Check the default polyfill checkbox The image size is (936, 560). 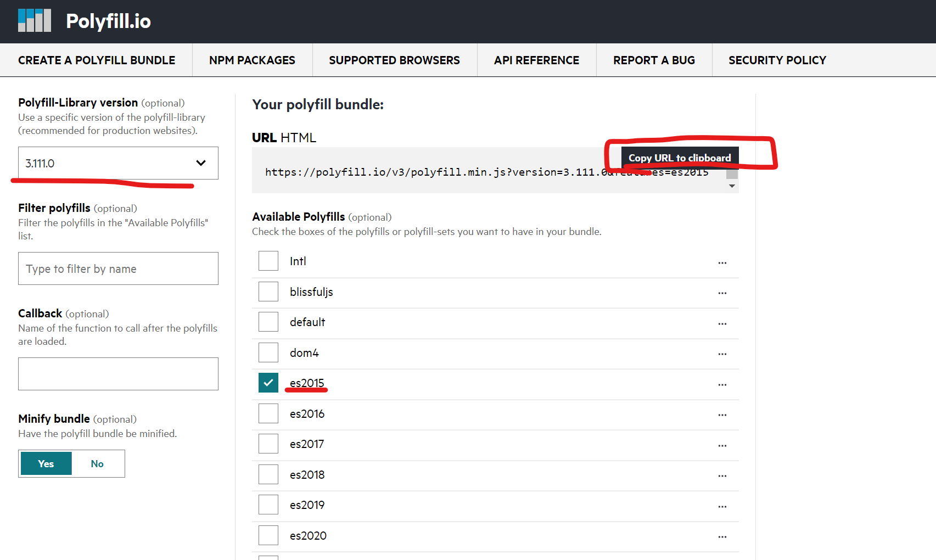point(268,322)
